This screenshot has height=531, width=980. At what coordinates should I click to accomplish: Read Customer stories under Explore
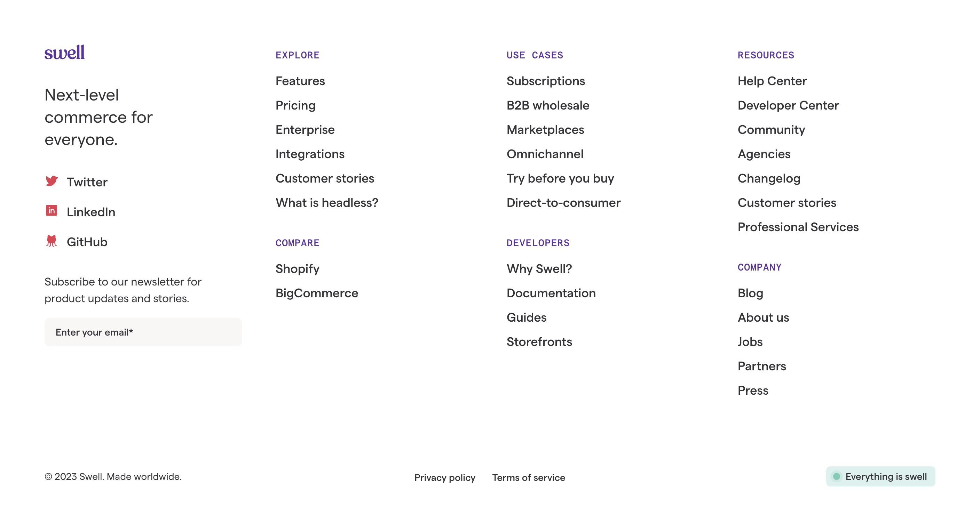[x=324, y=178]
